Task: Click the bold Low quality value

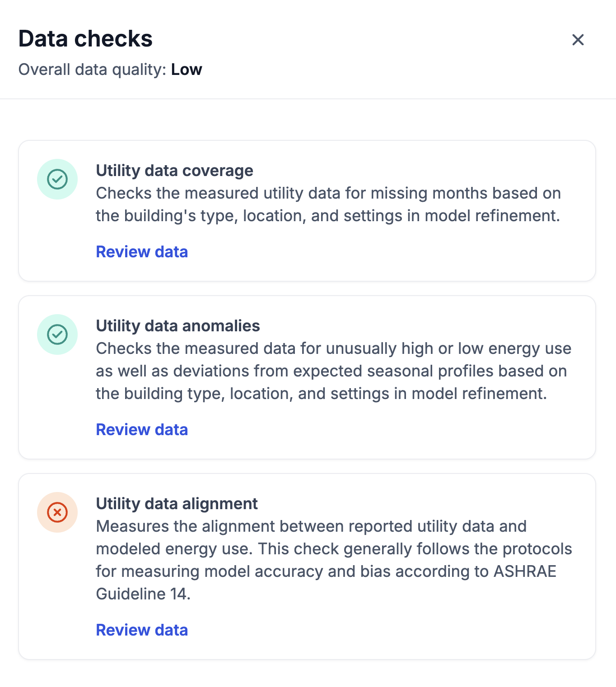Action: point(187,70)
